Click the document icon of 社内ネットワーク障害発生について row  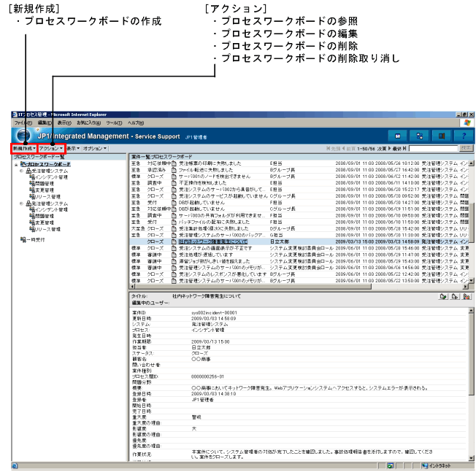pos(174,241)
